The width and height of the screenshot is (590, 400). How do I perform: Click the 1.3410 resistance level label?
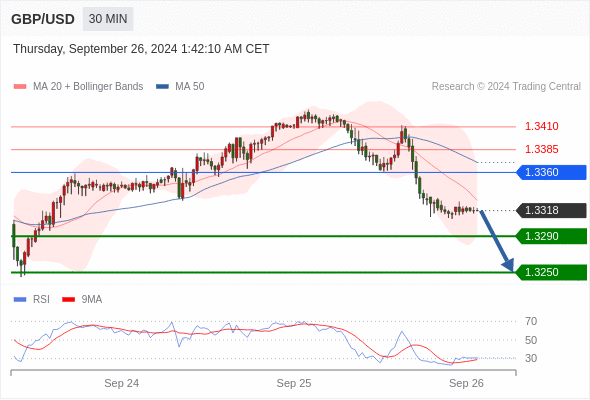point(541,126)
